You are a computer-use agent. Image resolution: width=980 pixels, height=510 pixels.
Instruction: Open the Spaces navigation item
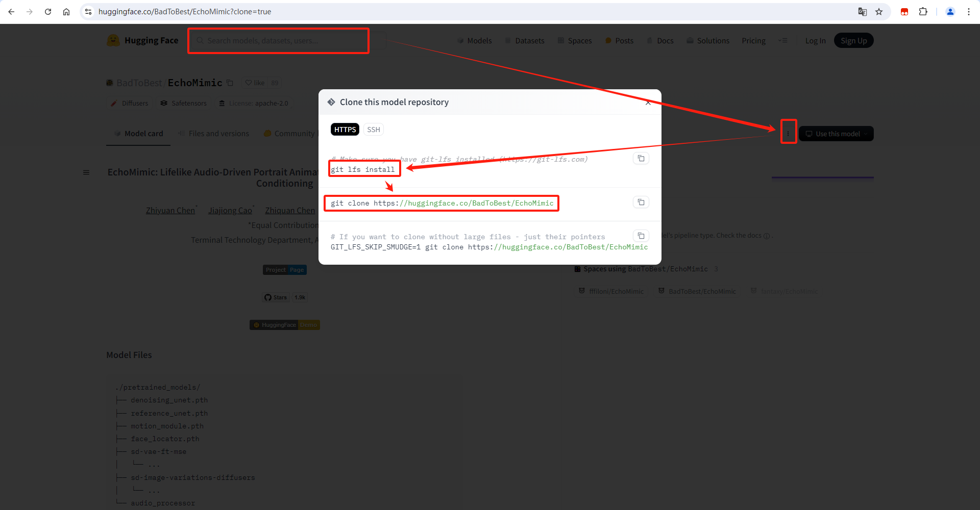point(575,41)
